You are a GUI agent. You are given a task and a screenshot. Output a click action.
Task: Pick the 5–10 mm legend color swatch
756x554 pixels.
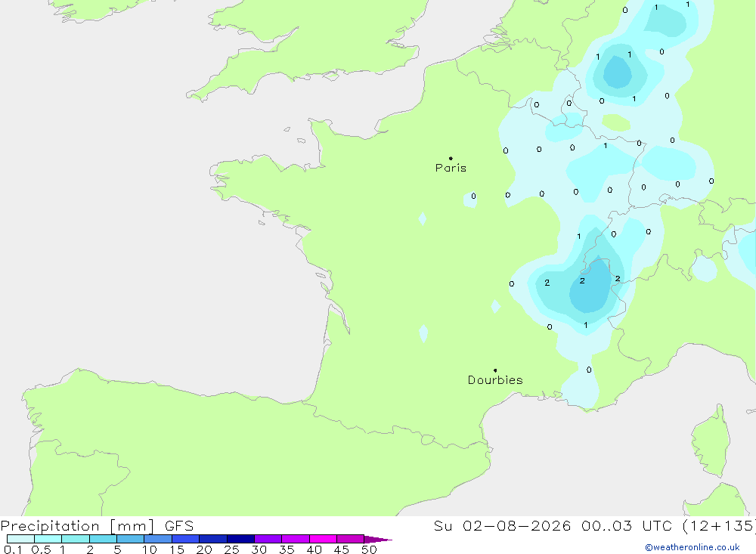[x=131, y=539]
